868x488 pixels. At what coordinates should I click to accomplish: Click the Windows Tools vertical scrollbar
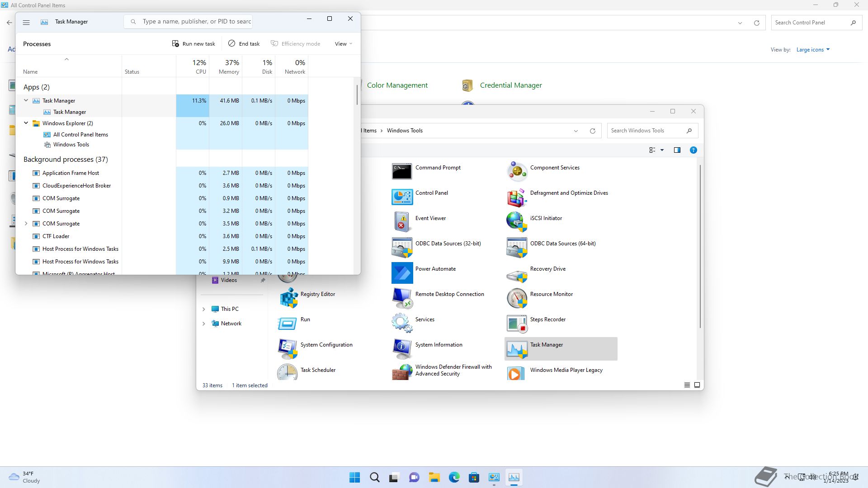point(700,246)
